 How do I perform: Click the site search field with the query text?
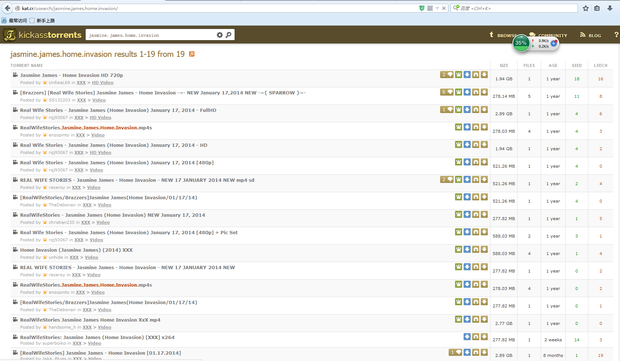click(151, 35)
